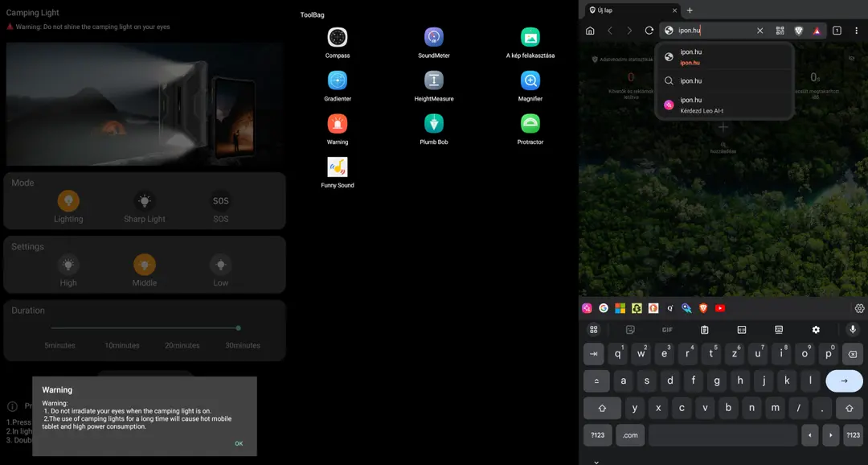
Task: Select Lighting mode for camping light
Action: [x=68, y=200]
